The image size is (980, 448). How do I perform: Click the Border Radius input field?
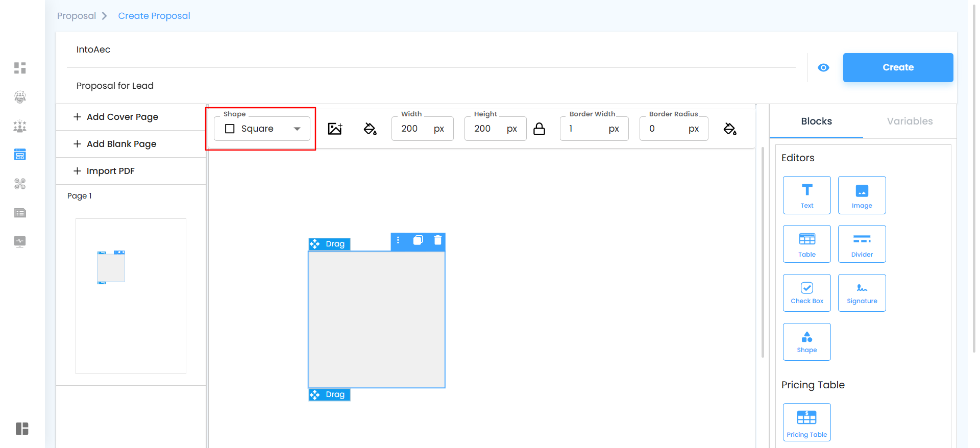pos(674,129)
